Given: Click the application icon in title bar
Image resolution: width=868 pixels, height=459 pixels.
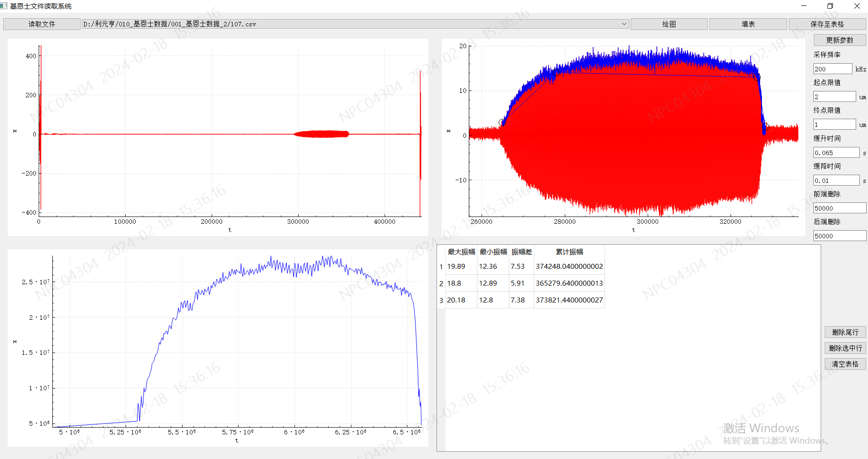Looking at the screenshot, I should coord(4,6).
